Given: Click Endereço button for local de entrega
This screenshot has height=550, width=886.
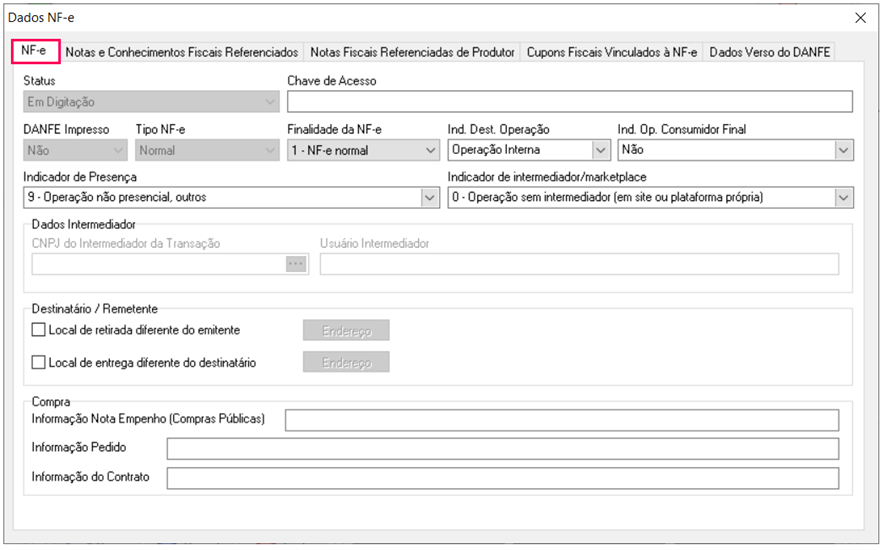Looking at the screenshot, I should (x=346, y=363).
